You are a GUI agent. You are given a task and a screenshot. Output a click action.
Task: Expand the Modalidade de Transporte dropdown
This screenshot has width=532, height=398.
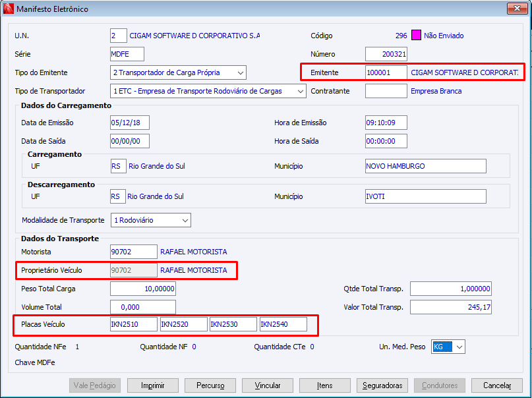[151, 220]
